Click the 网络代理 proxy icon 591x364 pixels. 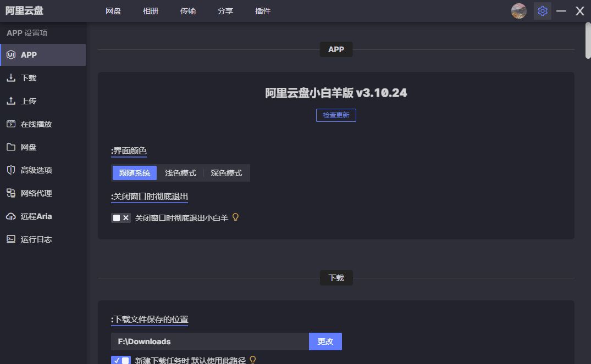click(x=11, y=193)
